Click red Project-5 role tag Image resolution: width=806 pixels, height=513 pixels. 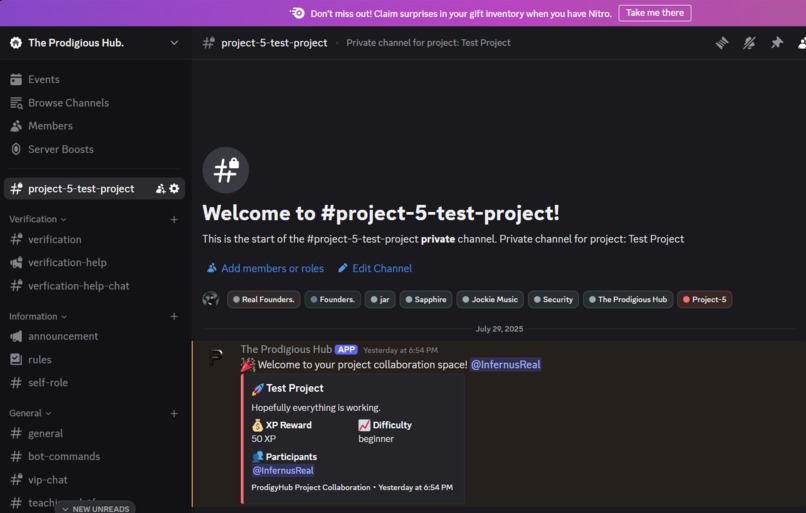click(704, 299)
